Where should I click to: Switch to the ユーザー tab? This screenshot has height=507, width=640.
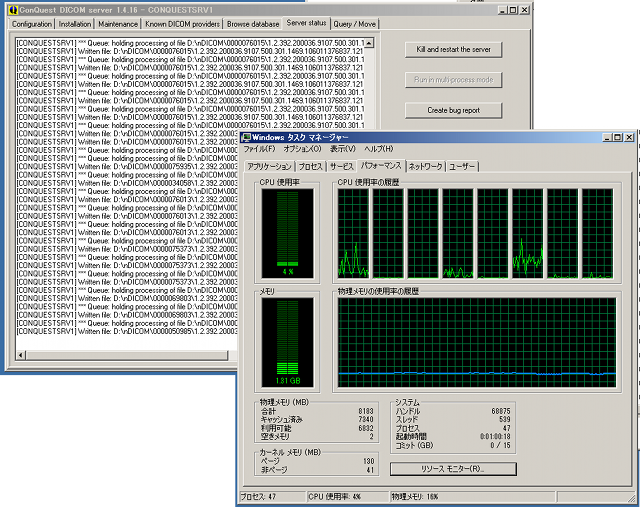462,167
